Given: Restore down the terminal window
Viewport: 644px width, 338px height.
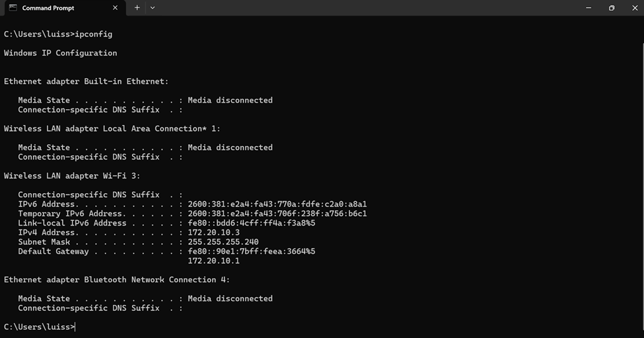Looking at the screenshot, I should pyautogui.click(x=612, y=8).
